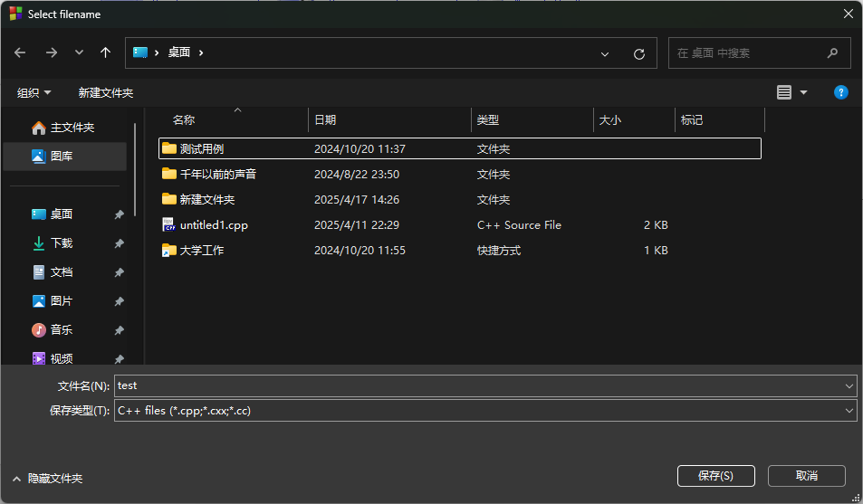Open the untitled1.cpp file icon
Viewport: 863px width, 504px height.
click(168, 225)
